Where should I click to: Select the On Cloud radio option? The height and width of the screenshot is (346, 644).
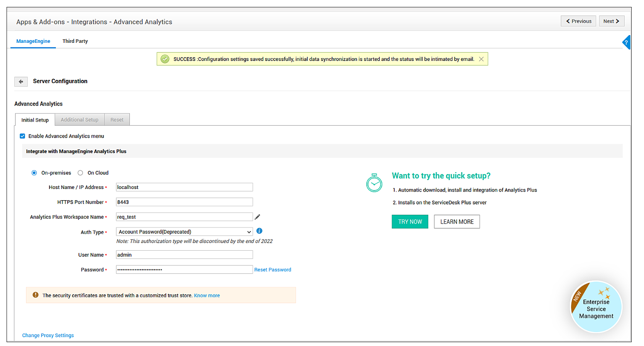[80, 173]
